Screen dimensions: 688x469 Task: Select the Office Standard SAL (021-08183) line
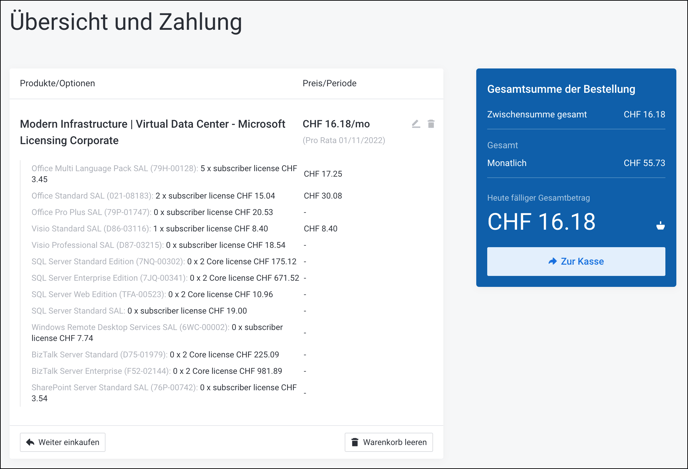click(x=153, y=196)
